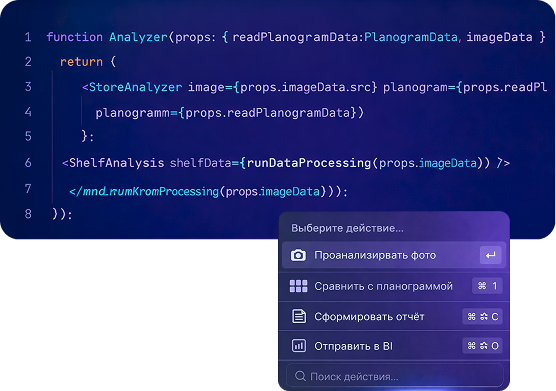Image resolution: width=556 pixels, height=391 pixels.
Task: Click the ⌘ C shortcut badge on Сформировать отчёт
Action: tap(482, 316)
